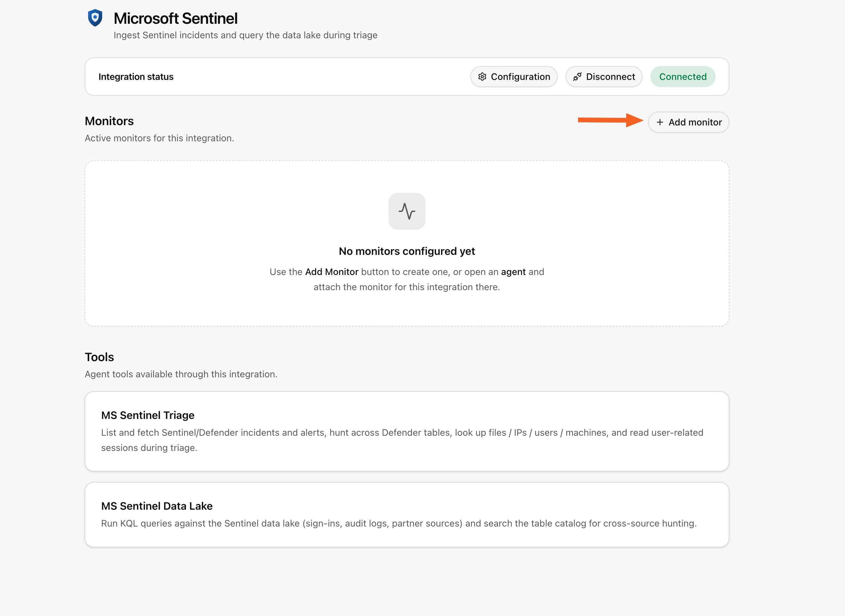Click the unplug icon in Disconnect button
Viewport: 845px width, 616px height.
(577, 77)
